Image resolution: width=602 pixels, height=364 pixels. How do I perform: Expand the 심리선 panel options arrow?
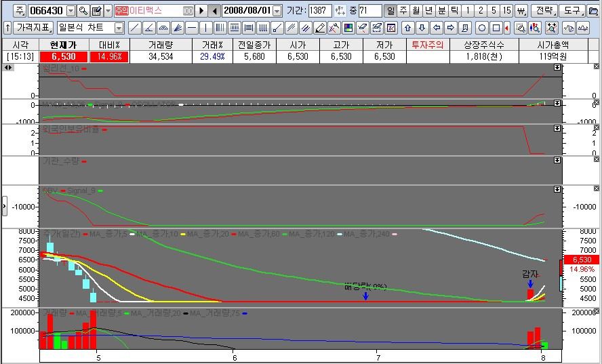557,67
